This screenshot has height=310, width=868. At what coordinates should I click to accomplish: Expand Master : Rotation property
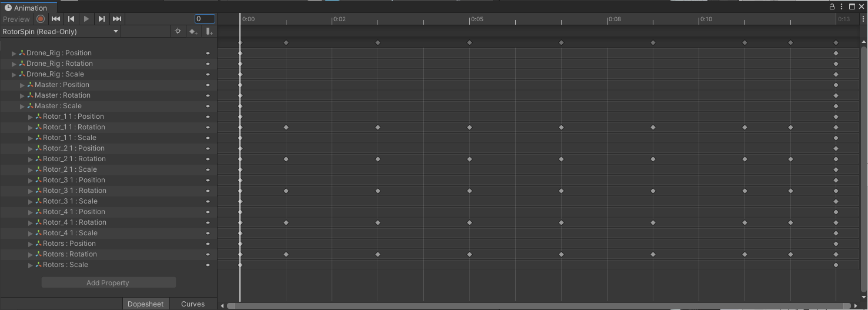point(22,95)
